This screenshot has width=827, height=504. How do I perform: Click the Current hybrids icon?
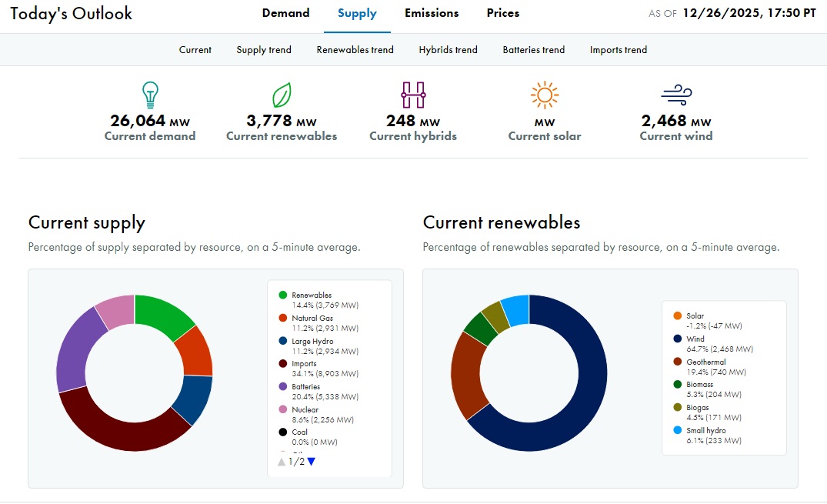(413, 94)
